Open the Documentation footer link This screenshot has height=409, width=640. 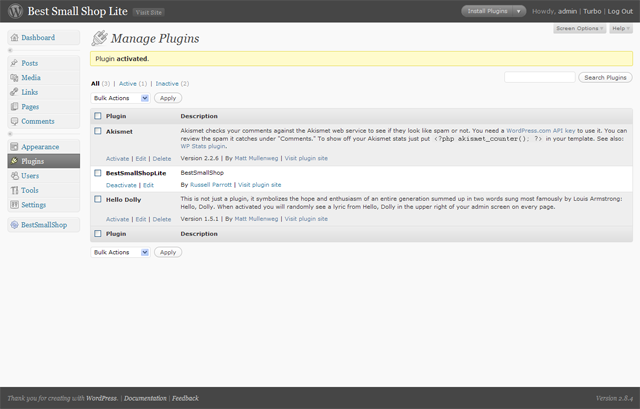tap(145, 398)
